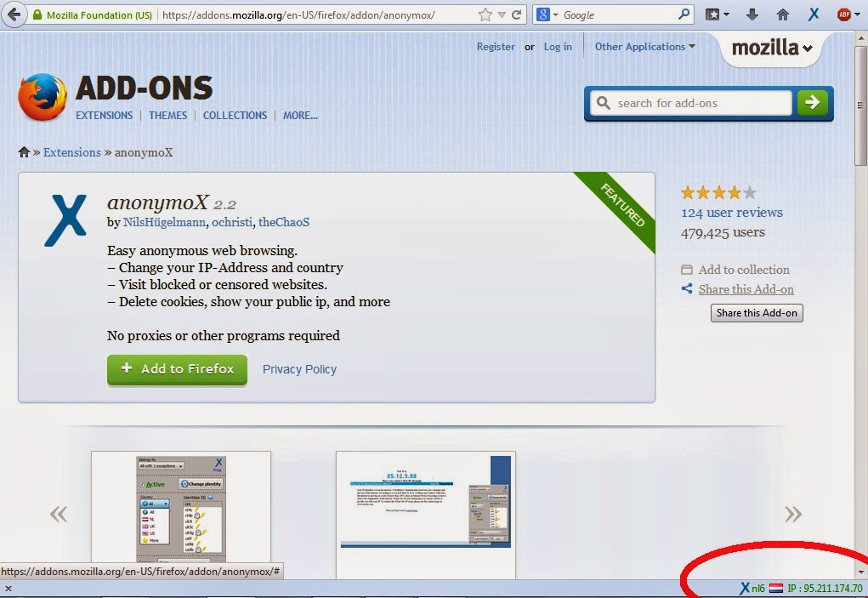
Task: Open the COLLECTIONS menu
Action: pyautogui.click(x=235, y=115)
